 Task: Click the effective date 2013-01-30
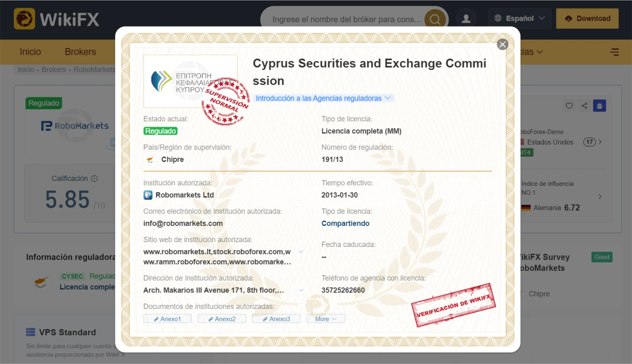point(340,195)
